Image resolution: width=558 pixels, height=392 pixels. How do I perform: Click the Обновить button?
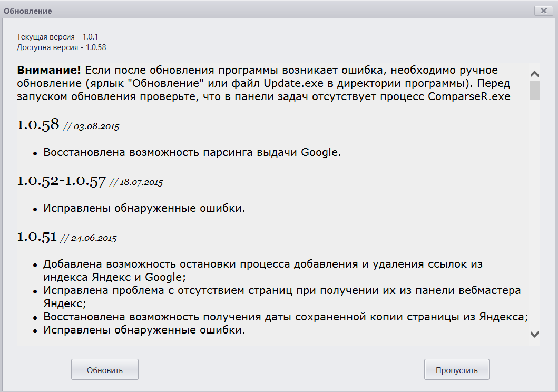[105, 370]
